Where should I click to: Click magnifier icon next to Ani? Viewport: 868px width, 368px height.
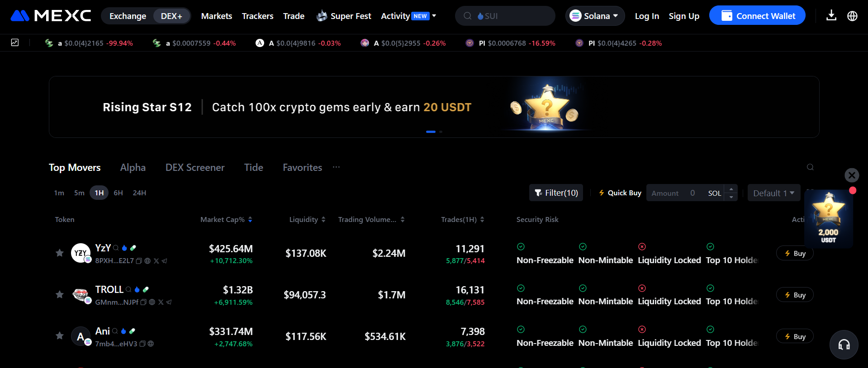pos(115,331)
